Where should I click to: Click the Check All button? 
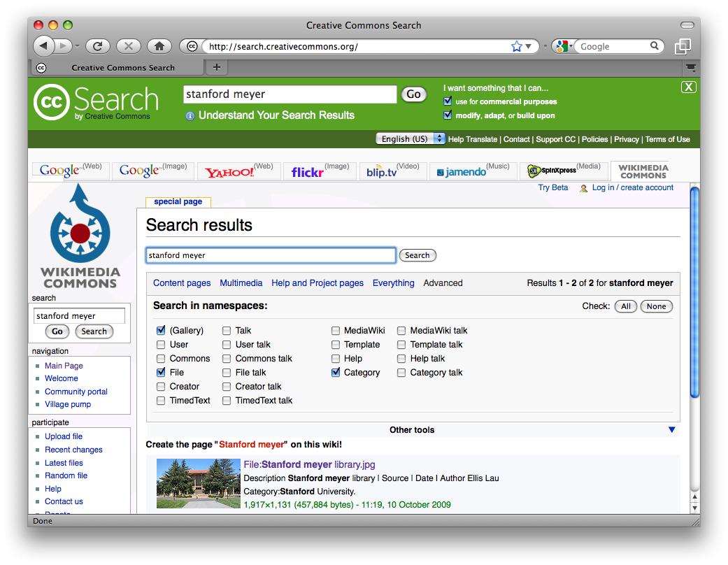point(626,306)
